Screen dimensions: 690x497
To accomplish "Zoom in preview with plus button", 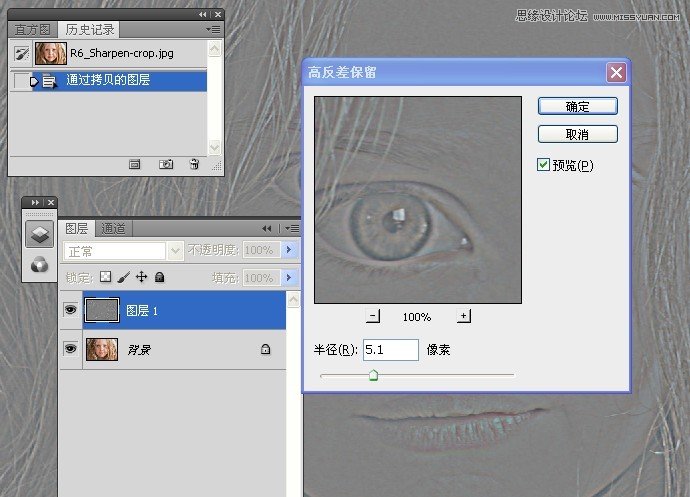I will coord(463,316).
